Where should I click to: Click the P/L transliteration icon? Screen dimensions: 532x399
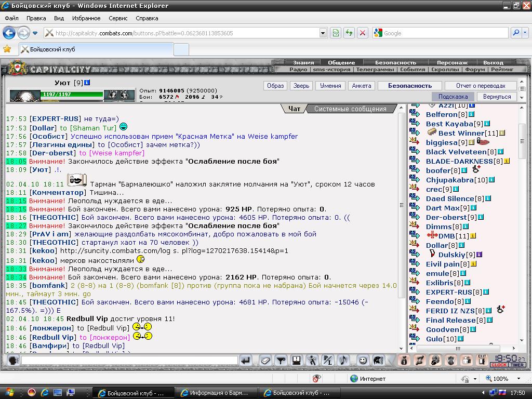(328, 361)
